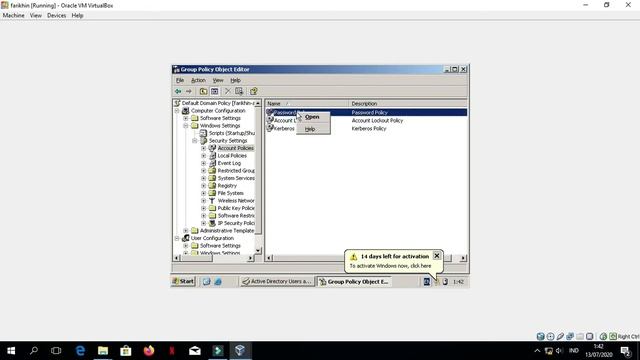Click host volume speaker tray icon
Image resolution: width=640 pixels, height=360 pixels.
click(559, 351)
